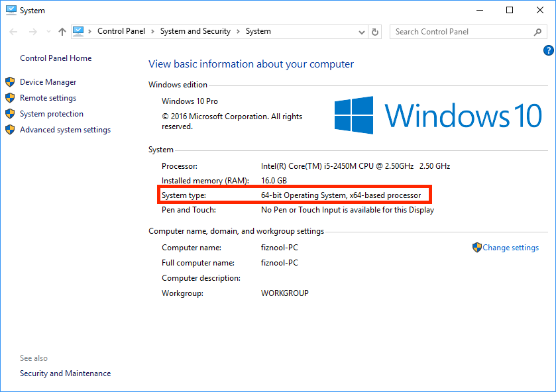Image resolution: width=556 pixels, height=392 pixels.
Task: Open the address bar history dropdown arrow
Action: (361, 31)
